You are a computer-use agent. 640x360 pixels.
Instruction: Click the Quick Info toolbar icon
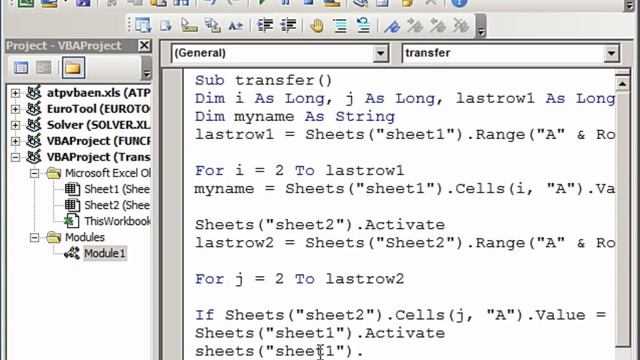click(x=189, y=26)
